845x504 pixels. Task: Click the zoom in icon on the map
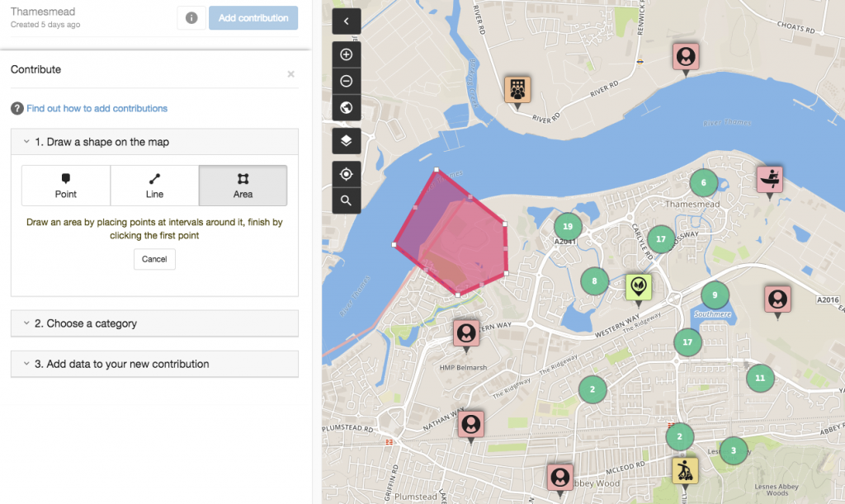tap(346, 54)
